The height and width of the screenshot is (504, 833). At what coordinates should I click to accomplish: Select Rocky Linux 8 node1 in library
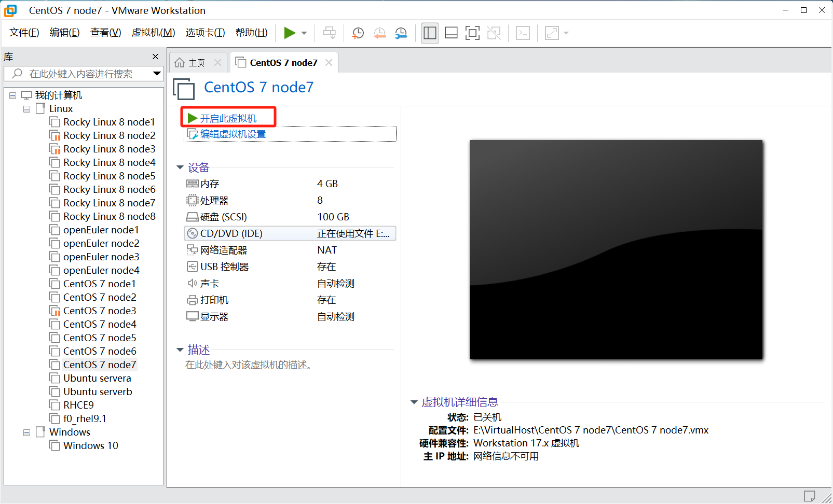point(109,122)
